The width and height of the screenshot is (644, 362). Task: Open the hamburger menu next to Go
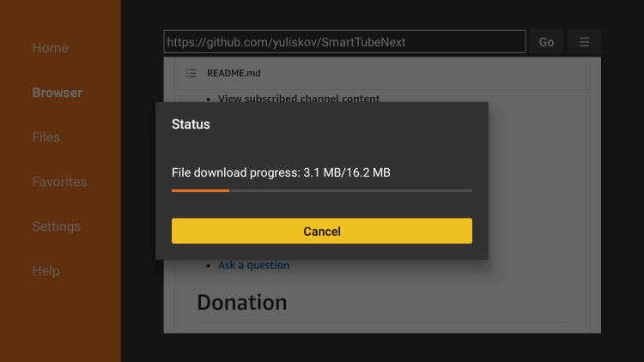584,42
